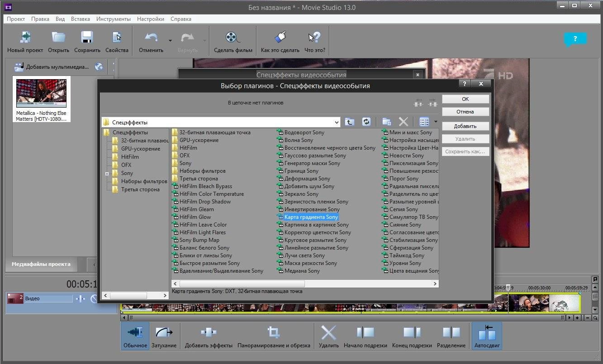Click the delete X icon in plugin toolbar

[403, 122]
